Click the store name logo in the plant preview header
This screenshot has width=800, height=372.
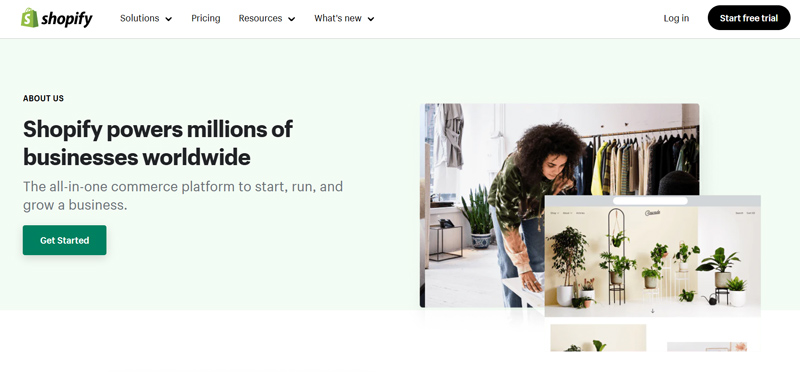click(653, 213)
